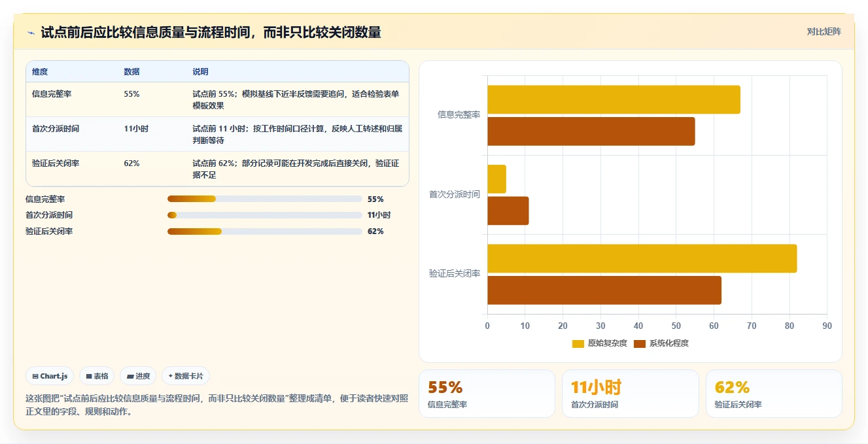Click the 首次分派时间 chart axis label
Screen dimensions: 868x444
[454, 194]
